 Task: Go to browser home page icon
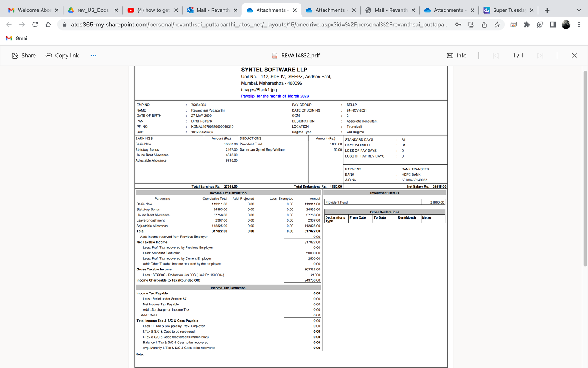pos(48,25)
